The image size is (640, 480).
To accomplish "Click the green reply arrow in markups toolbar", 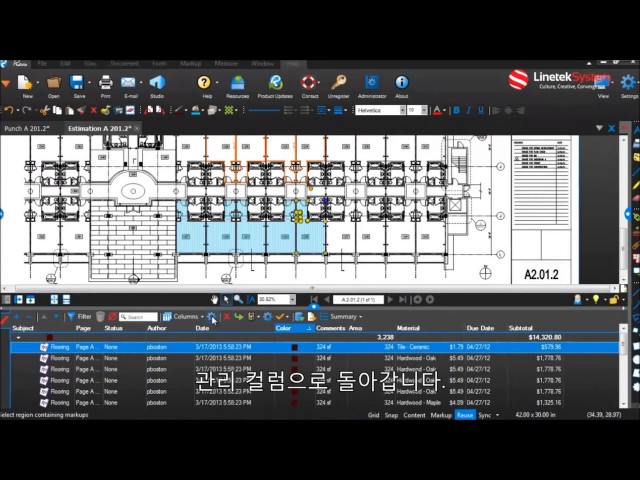I will click(x=239, y=317).
